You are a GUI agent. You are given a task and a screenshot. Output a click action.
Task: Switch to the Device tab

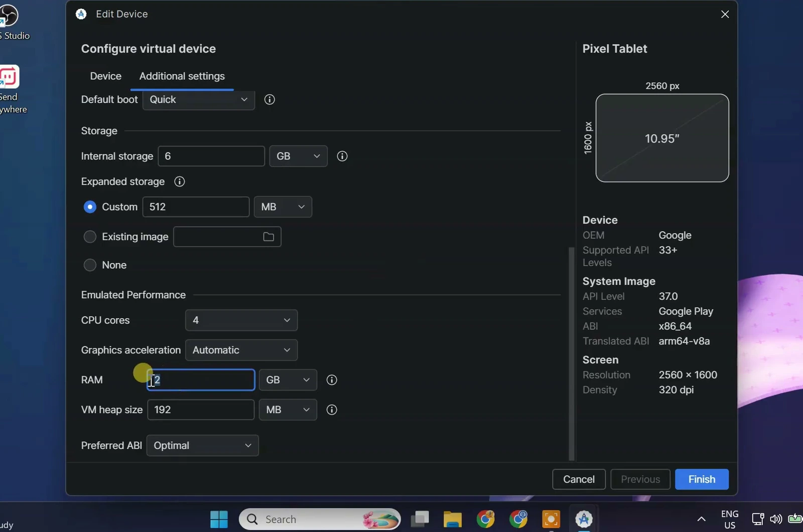click(105, 76)
